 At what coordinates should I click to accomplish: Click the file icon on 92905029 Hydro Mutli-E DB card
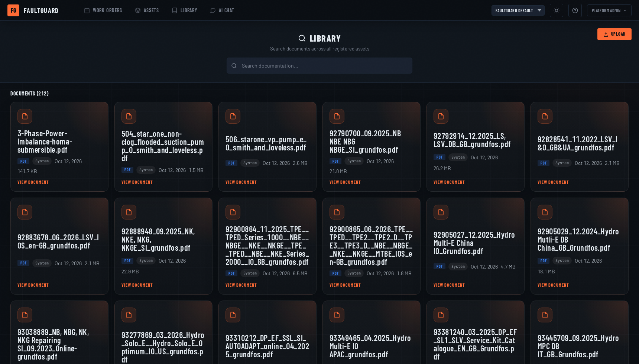pos(545,212)
